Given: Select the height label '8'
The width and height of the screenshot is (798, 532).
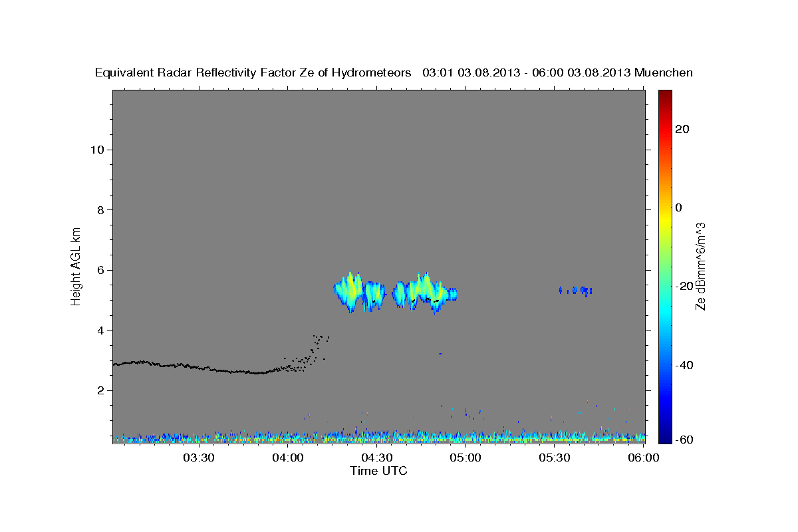Looking at the screenshot, I should [100, 210].
